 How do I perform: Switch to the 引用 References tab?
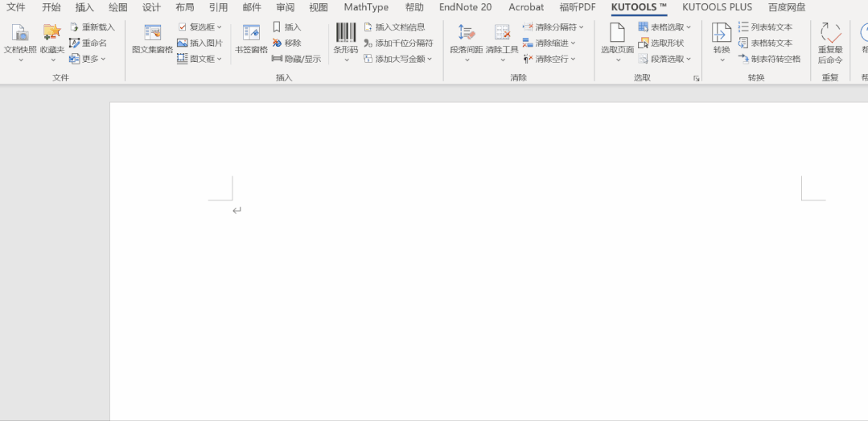218,7
